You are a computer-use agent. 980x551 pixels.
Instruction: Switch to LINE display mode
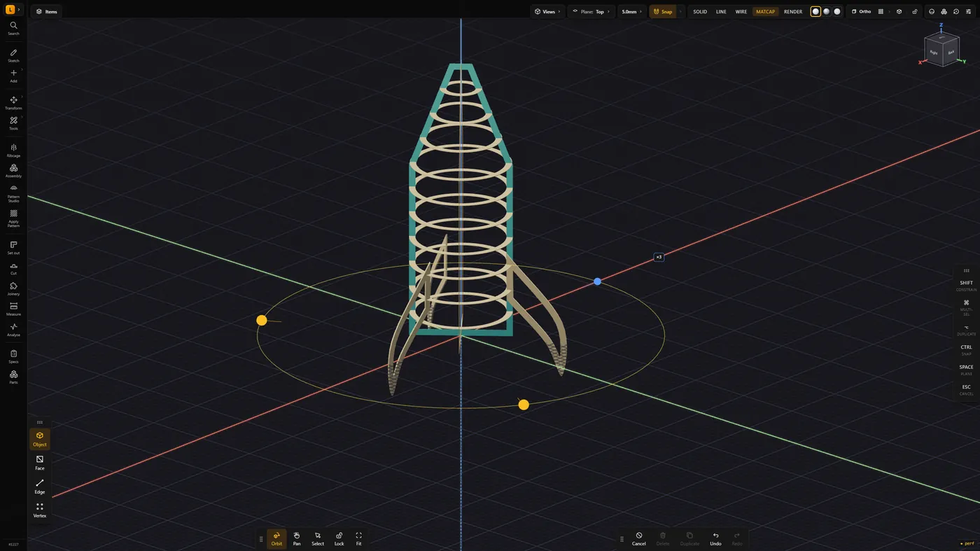point(721,12)
